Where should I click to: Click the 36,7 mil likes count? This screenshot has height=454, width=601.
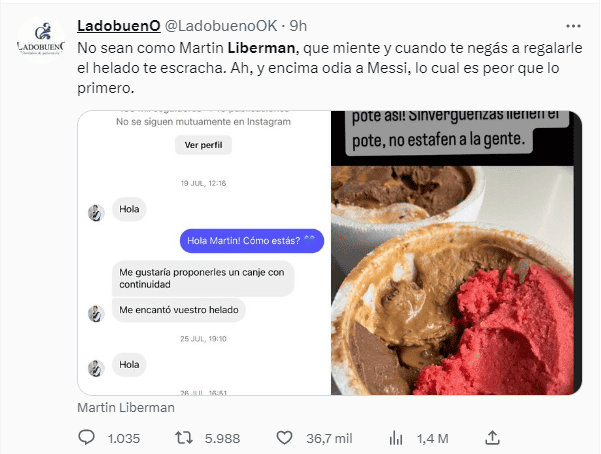(329, 438)
